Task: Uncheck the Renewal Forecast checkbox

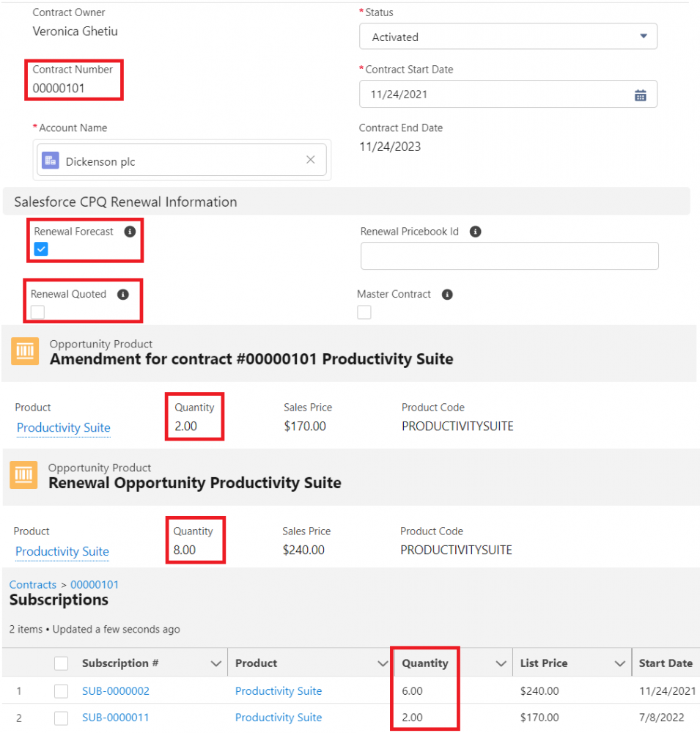Action: 41,248
